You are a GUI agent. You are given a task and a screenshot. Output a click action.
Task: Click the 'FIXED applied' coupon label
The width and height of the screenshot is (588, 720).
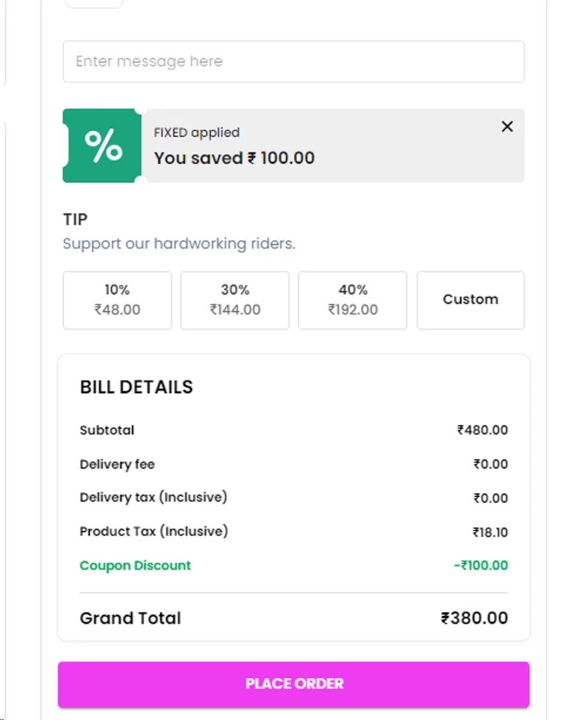tap(196, 132)
